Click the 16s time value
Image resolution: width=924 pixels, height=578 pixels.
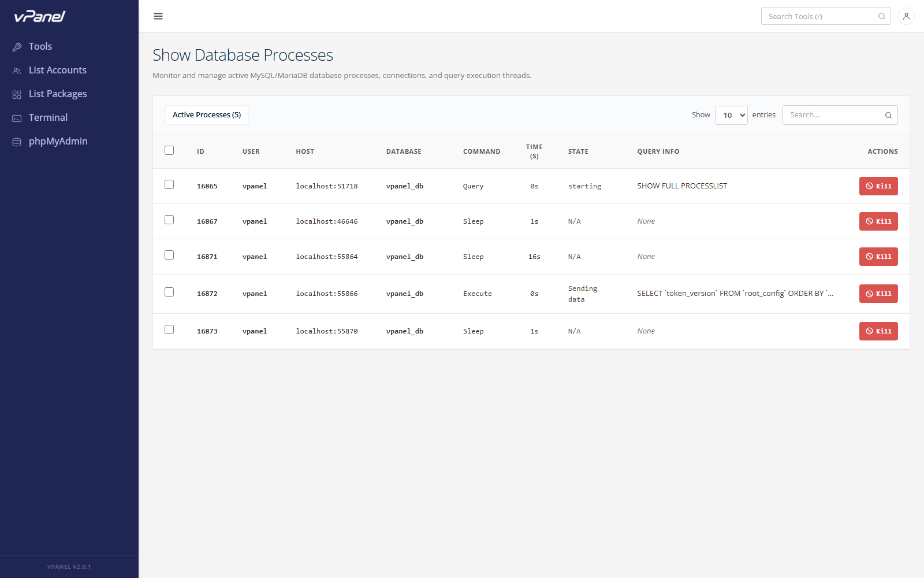coord(534,257)
